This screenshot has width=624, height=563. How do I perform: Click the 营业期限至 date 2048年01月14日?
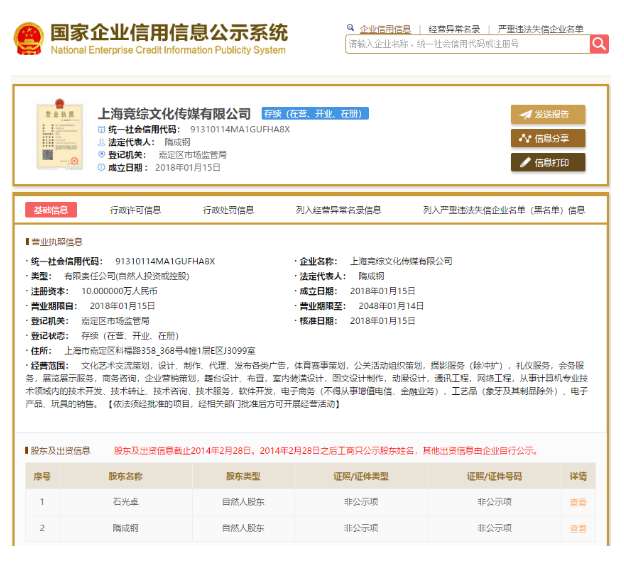tap(391, 306)
